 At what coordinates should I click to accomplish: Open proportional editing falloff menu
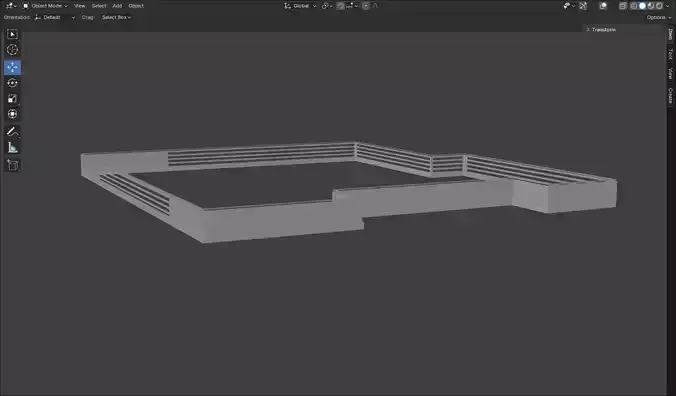[x=375, y=6]
